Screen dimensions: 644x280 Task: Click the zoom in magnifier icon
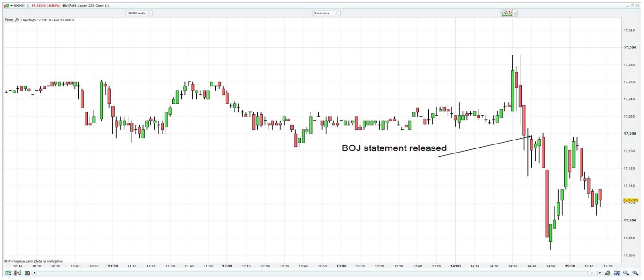[x=635, y=273]
